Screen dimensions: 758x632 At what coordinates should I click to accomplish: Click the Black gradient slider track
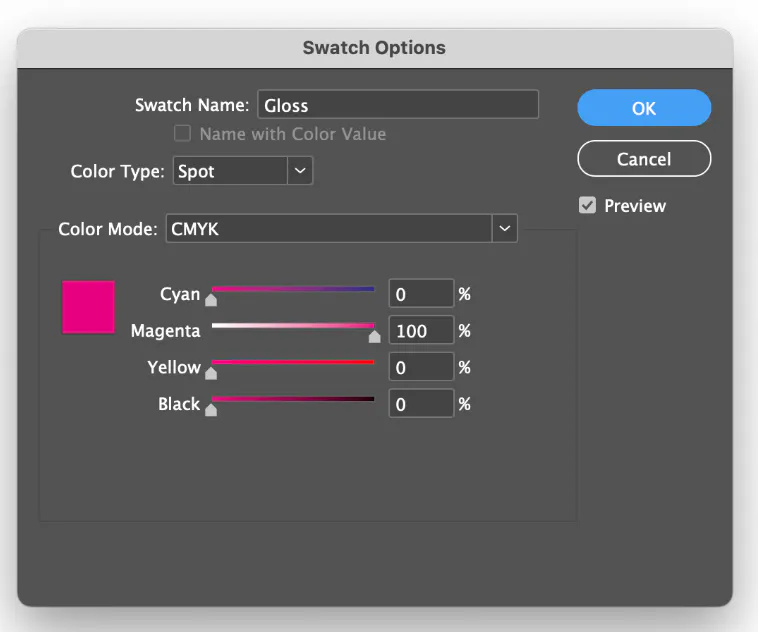coord(293,399)
